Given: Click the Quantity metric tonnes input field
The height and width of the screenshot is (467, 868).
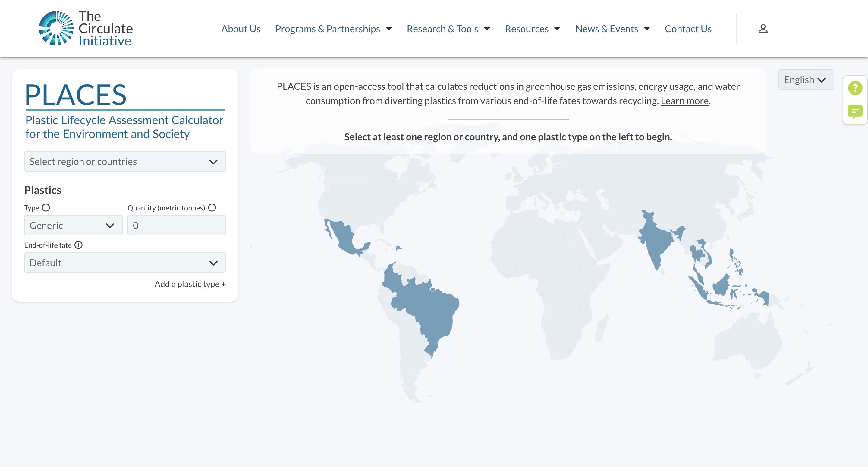Looking at the screenshot, I should pos(177,225).
